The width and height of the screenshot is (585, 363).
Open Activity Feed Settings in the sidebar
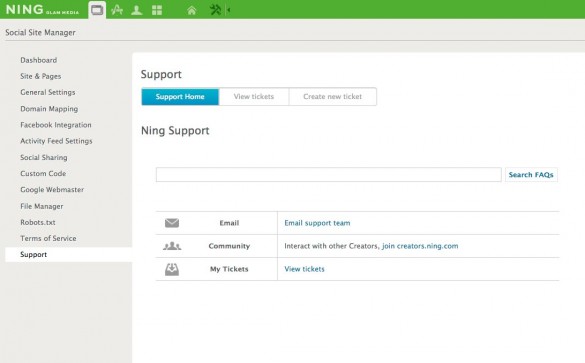[x=56, y=141]
